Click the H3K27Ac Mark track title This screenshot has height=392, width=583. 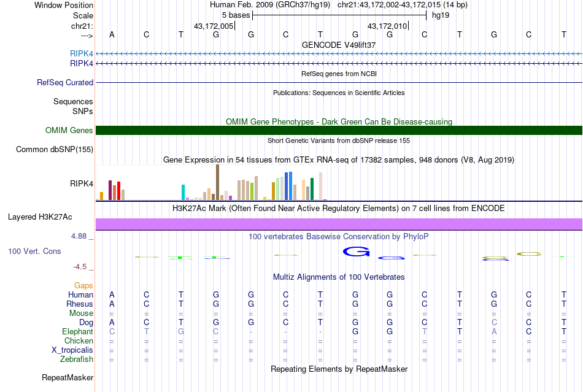click(339, 208)
